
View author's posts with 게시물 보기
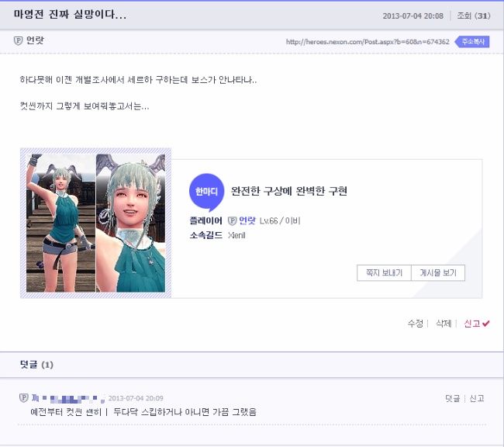click(x=438, y=273)
